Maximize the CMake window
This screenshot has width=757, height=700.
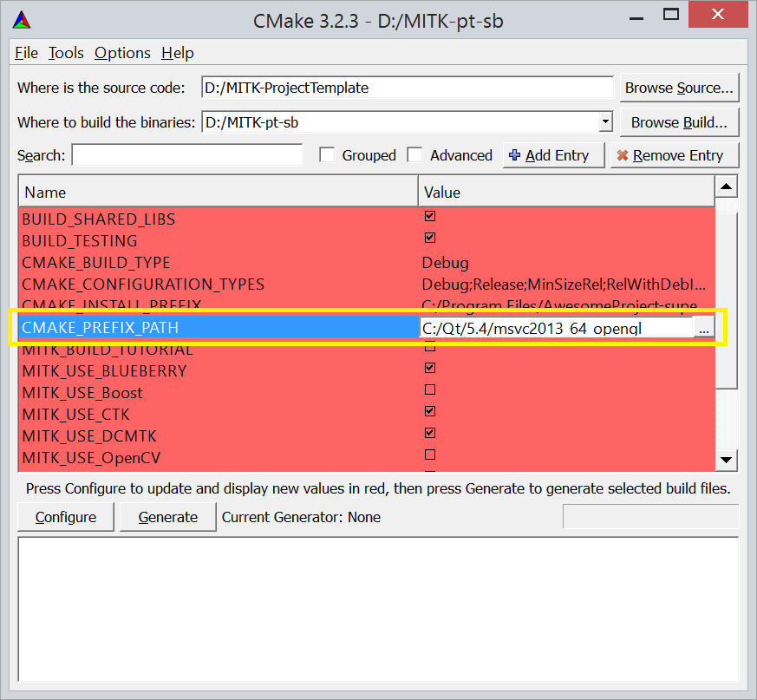(x=670, y=16)
